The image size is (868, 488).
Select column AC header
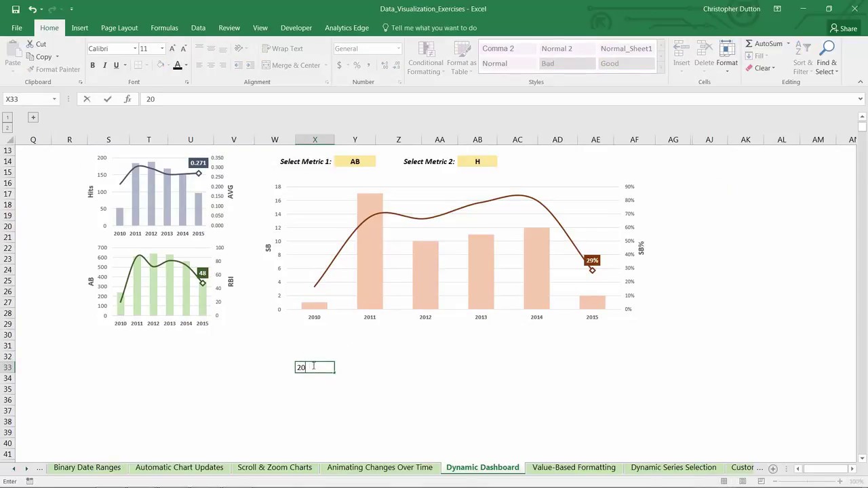pyautogui.click(x=517, y=140)
